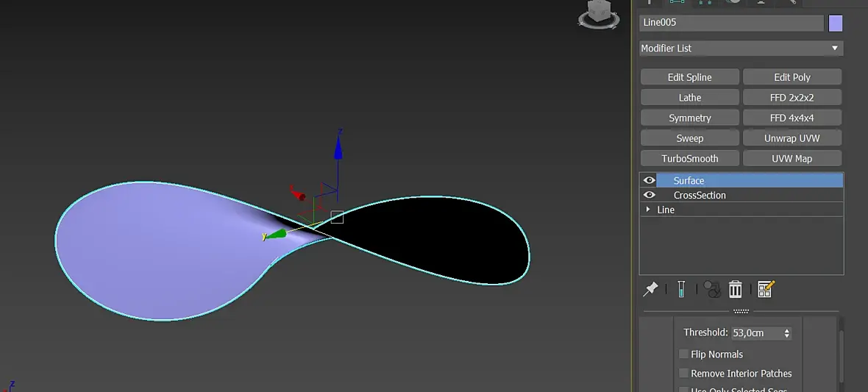Enable the Remove Interior Patches checkbox
The image size is (868, 392).
[683, 373]
